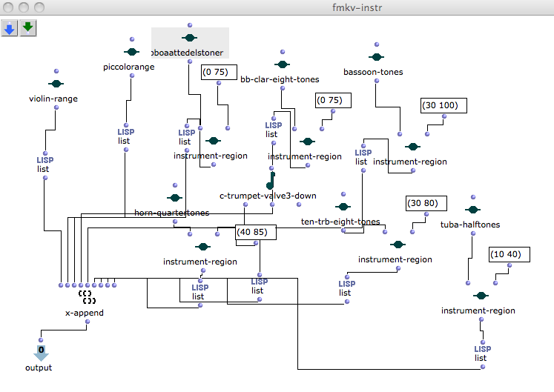The width and height of the screenshot is (554, 392).
Task: Click the LISP list box under piccolorange
Action: pos(125,136)
